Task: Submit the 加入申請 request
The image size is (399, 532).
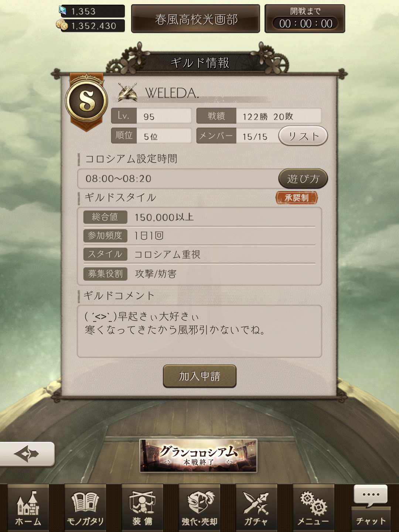Action: coord(199,376)
